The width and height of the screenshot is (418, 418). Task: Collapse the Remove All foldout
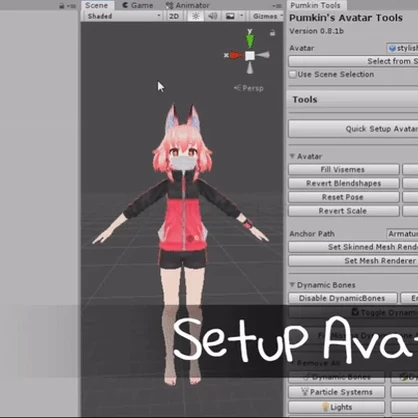(x=292, y=363)
